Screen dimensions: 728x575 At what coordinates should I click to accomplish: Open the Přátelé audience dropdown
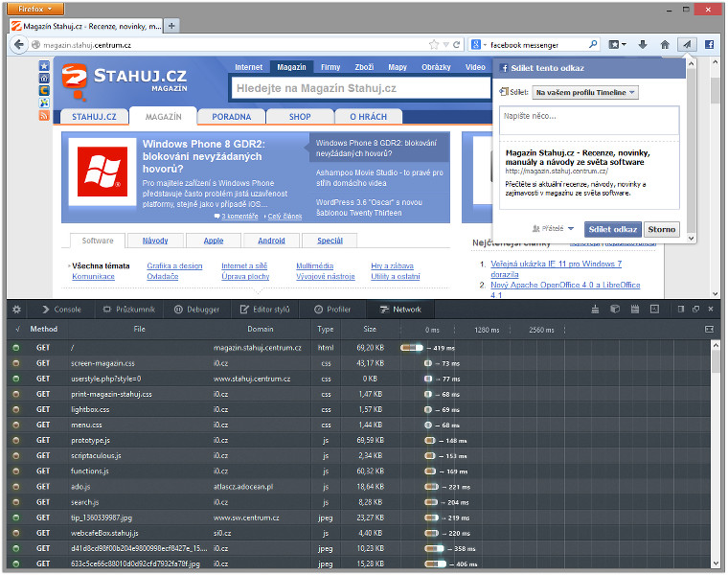tap(553, 229)
